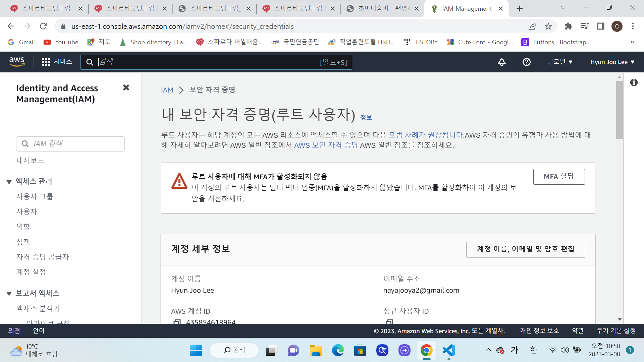Image resolution: width=644 pixels, height=362 pixels.
Task: Show hidden system tray icons
Action: [x=488, y=350]
